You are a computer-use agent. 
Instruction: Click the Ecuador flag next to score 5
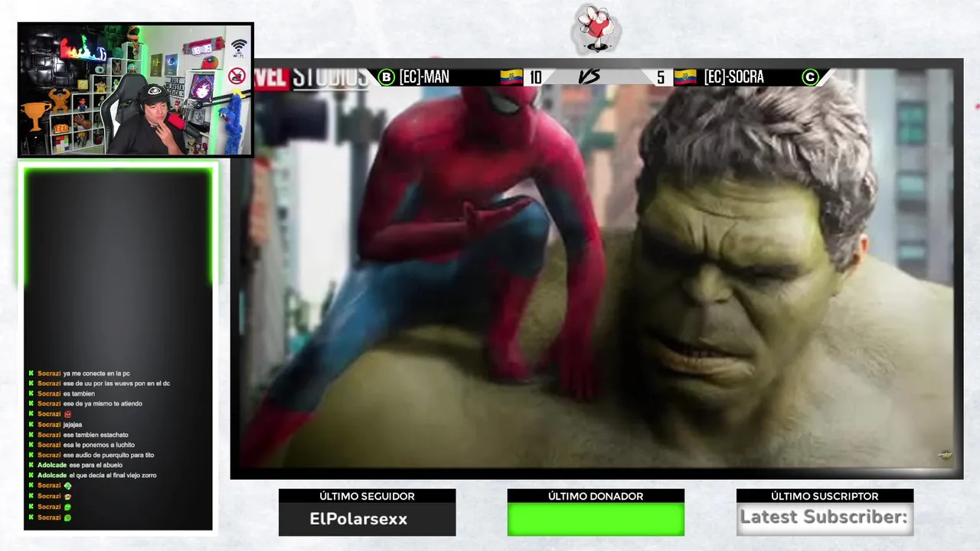[685, 77]
